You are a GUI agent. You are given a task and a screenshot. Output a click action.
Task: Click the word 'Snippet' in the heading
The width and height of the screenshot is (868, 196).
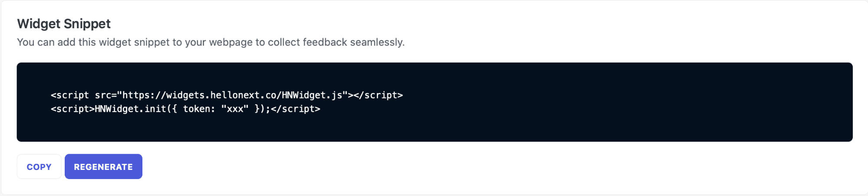[x=88, y=23]
